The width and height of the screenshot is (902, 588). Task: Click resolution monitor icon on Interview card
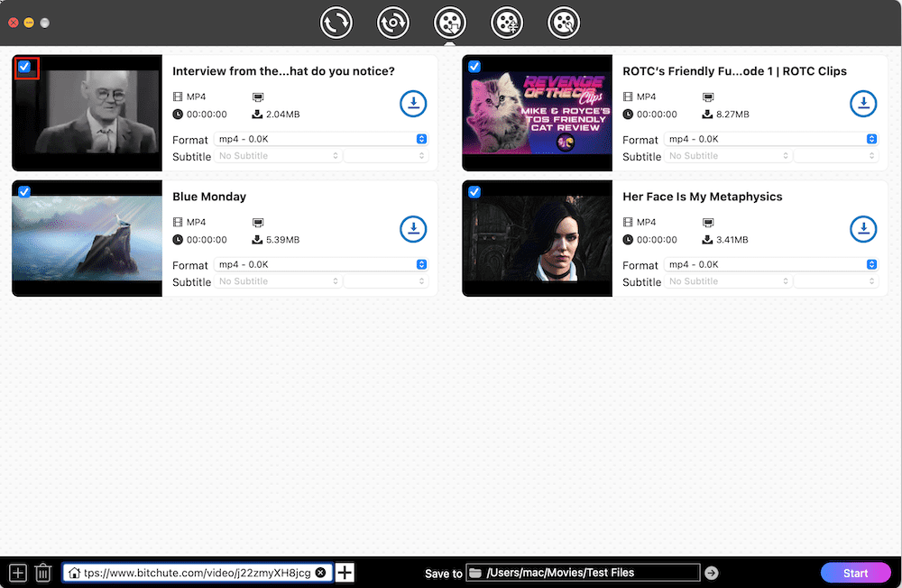[x=258, y=97]
